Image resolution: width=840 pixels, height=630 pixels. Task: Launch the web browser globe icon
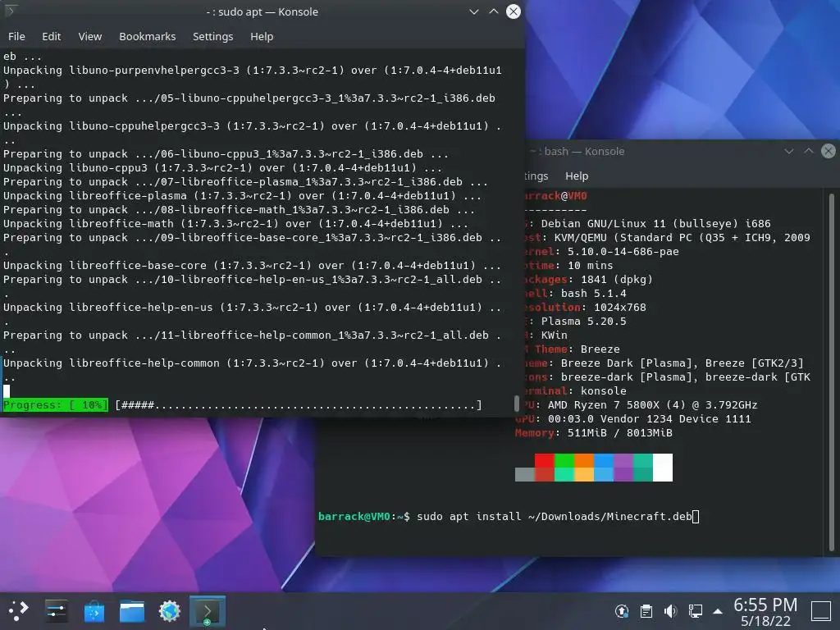tap(170, 610)
